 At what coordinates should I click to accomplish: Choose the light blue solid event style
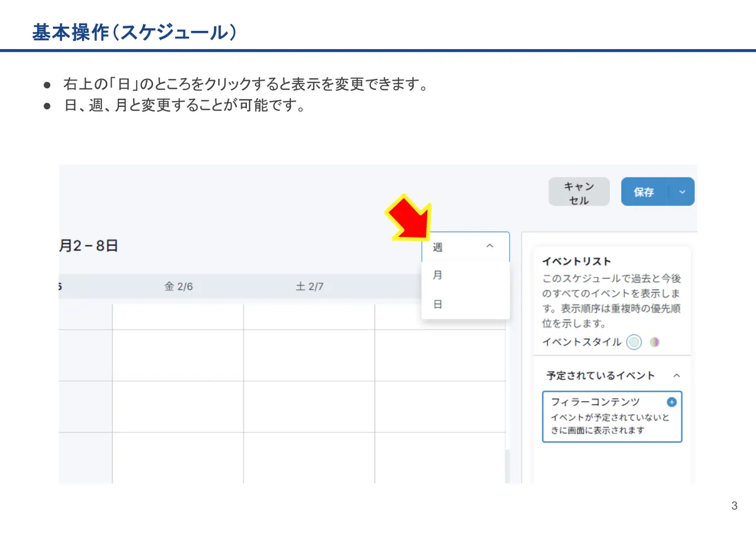(634, 342)
